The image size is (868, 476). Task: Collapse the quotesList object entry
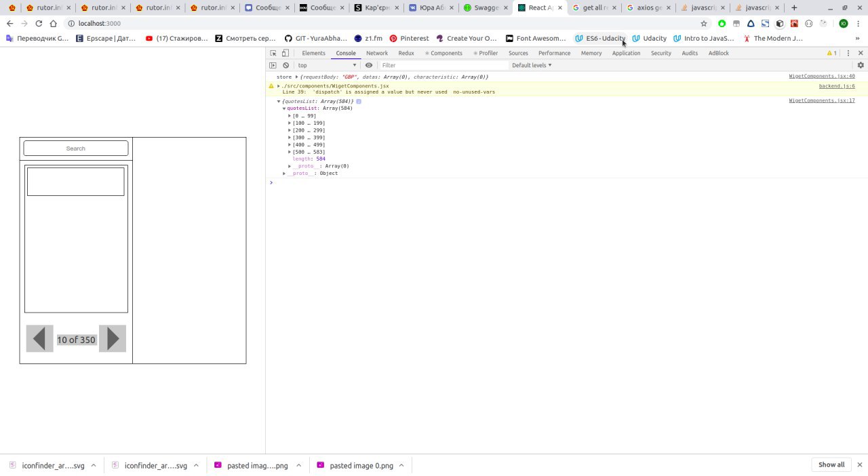(279, 101)
